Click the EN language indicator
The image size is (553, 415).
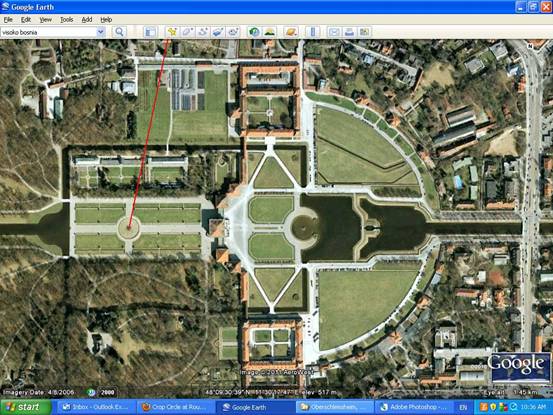click(x=463, y=408)
